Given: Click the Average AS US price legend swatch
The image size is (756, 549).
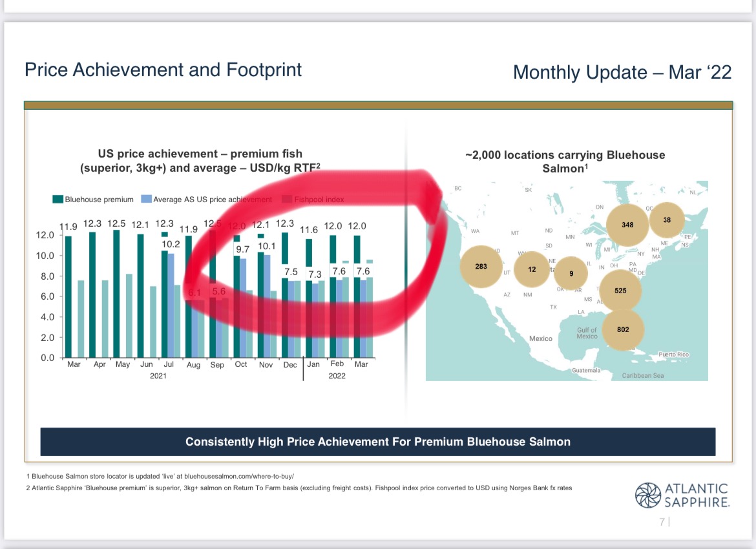Looking at the screenshot, I should coord(146,199).
